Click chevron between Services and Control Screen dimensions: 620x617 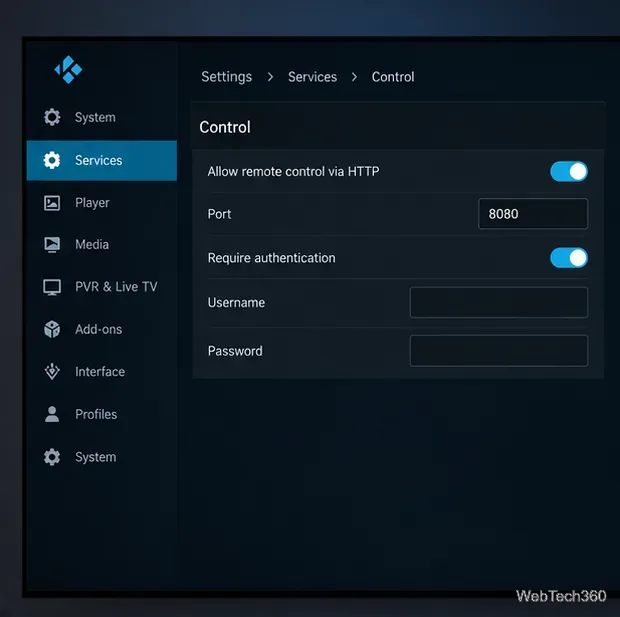[x=354, y=77]
